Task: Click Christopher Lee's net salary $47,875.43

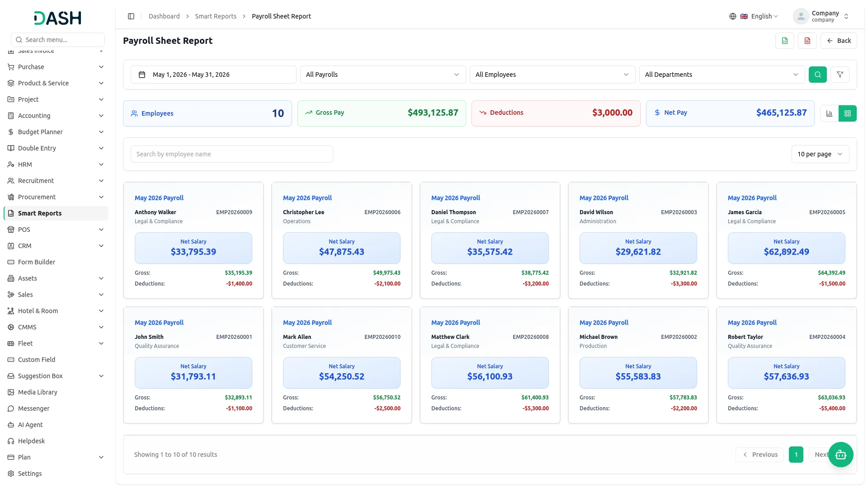Action: point(342,252)
